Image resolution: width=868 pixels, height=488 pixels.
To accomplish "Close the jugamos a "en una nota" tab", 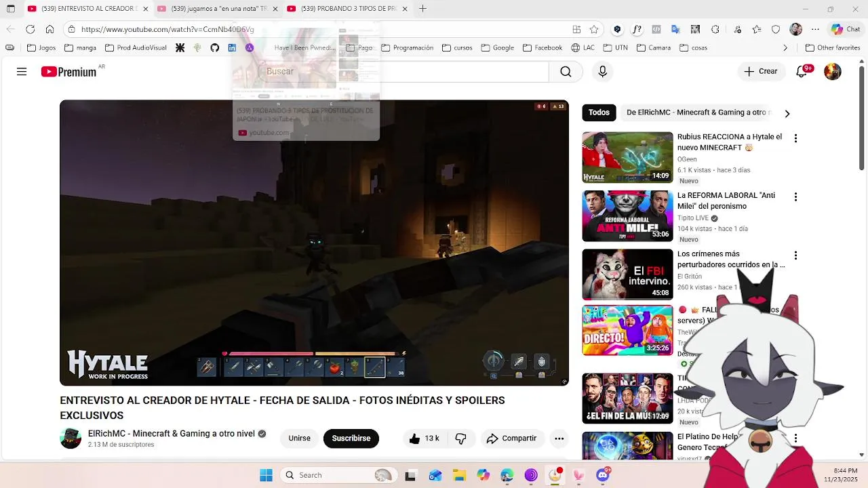I will [x=275, y=9].
